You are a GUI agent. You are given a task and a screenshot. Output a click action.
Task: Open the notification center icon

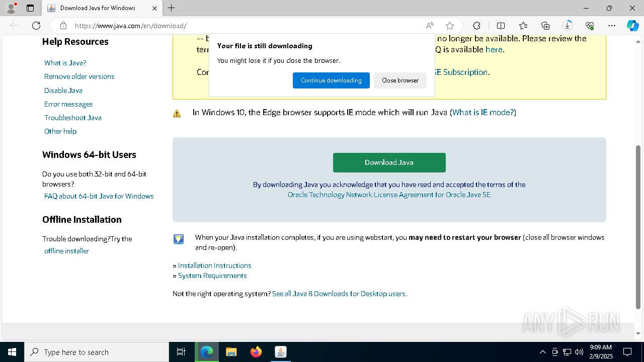627,352
